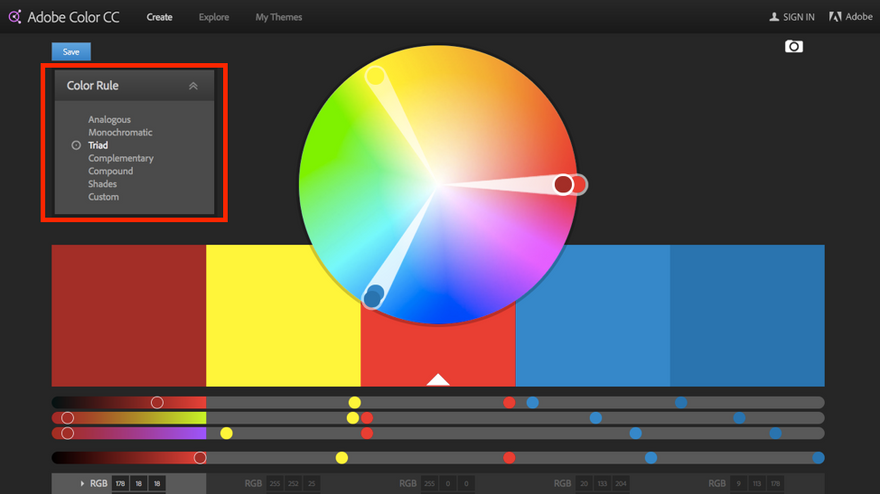Select the Triad radio indicator
Image resolution: width=880 pixels, height=494 pixels.
pos(76,145)
